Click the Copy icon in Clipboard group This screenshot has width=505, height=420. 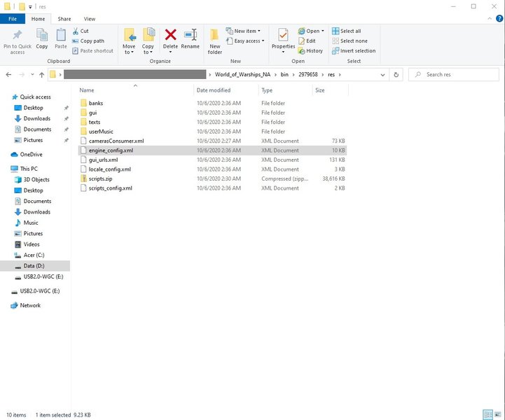pos(42,38)
